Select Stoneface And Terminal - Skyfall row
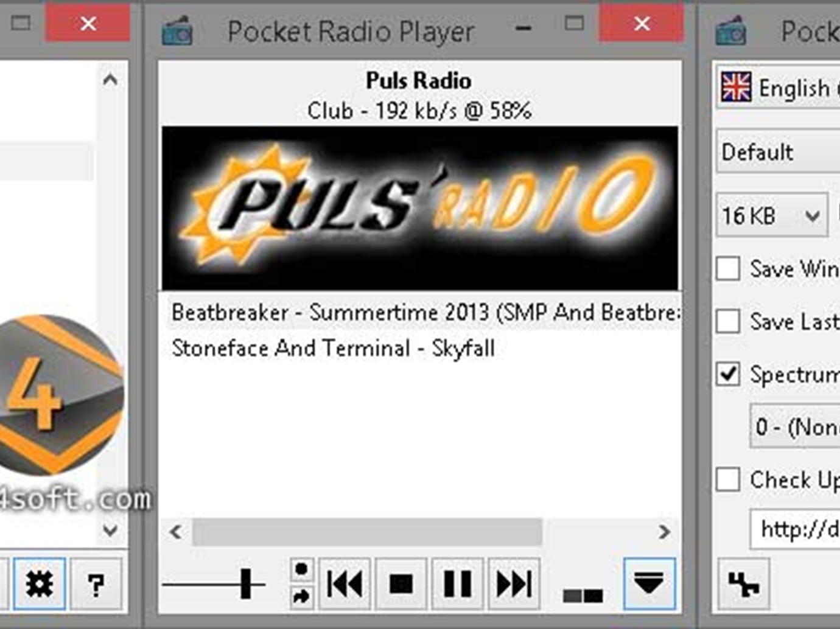This screenshot has width=840, height=629. pos(333,349)
